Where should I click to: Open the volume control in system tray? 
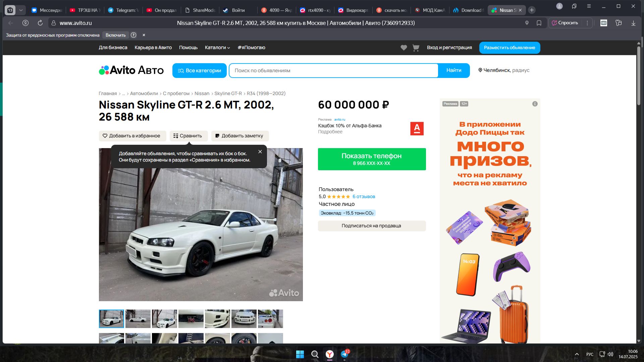coord(610,354)
